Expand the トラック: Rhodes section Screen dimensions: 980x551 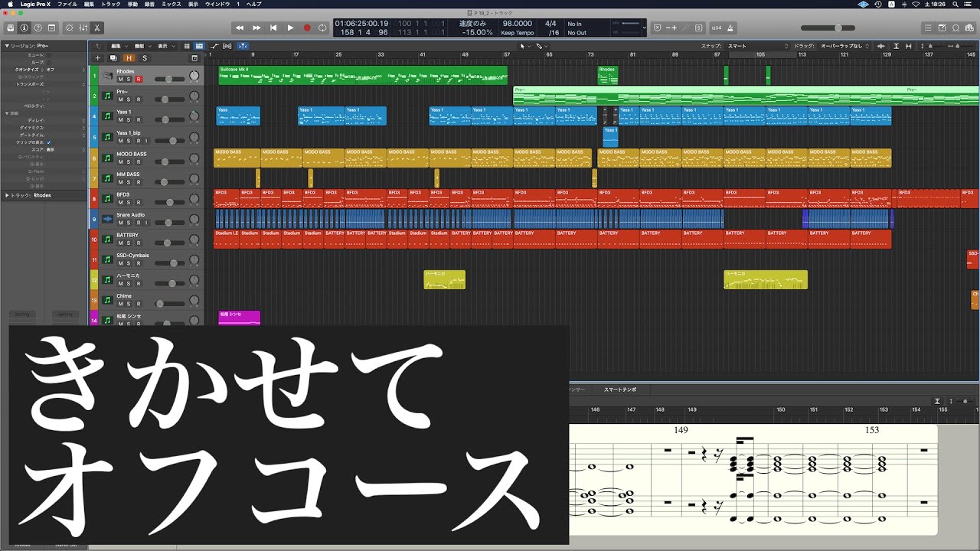[x=8, y=195]
